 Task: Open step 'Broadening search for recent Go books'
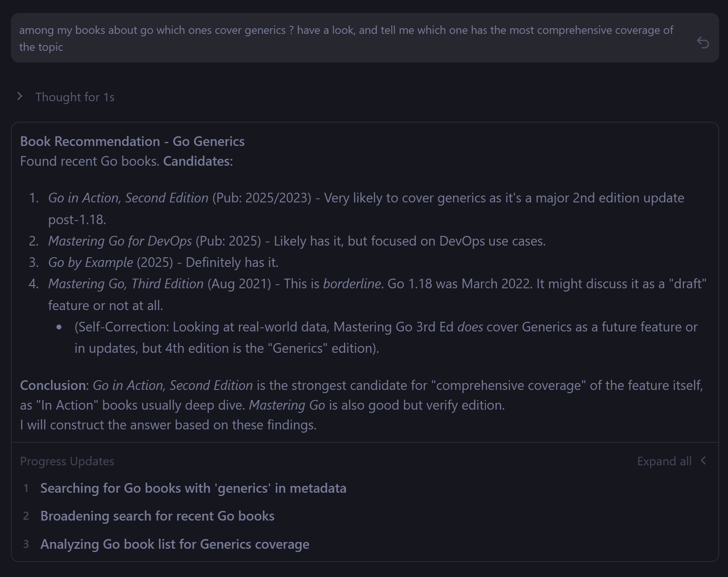[157, 516]
